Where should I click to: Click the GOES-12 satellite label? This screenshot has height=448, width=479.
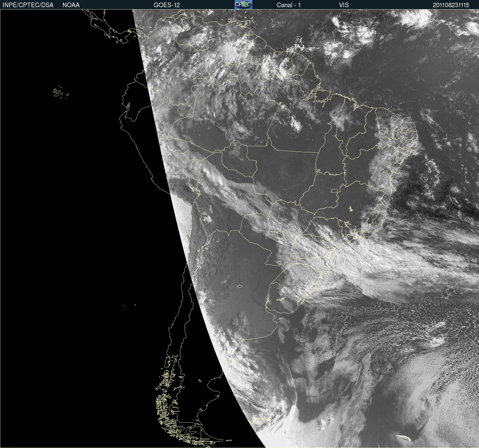tap(167, 5)
